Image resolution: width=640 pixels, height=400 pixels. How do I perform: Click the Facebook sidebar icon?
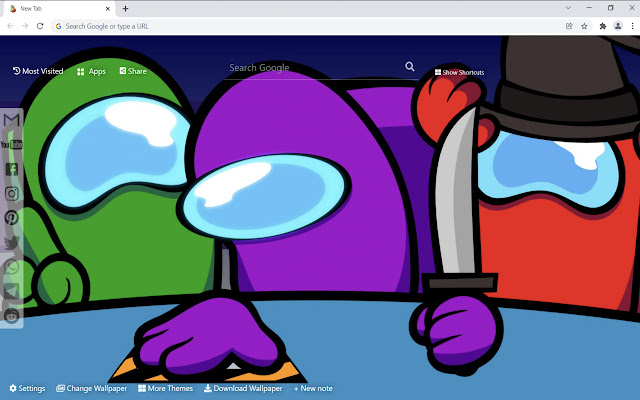point(11,169)
